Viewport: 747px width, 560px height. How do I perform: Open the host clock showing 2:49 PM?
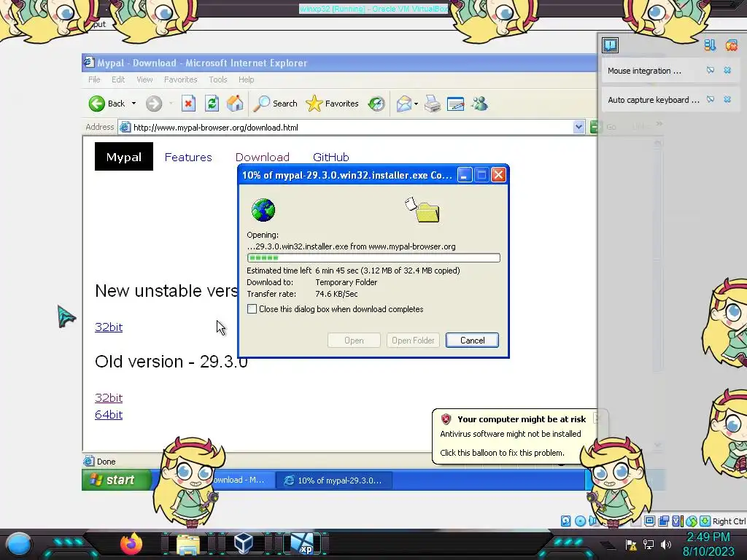(708, 544)
